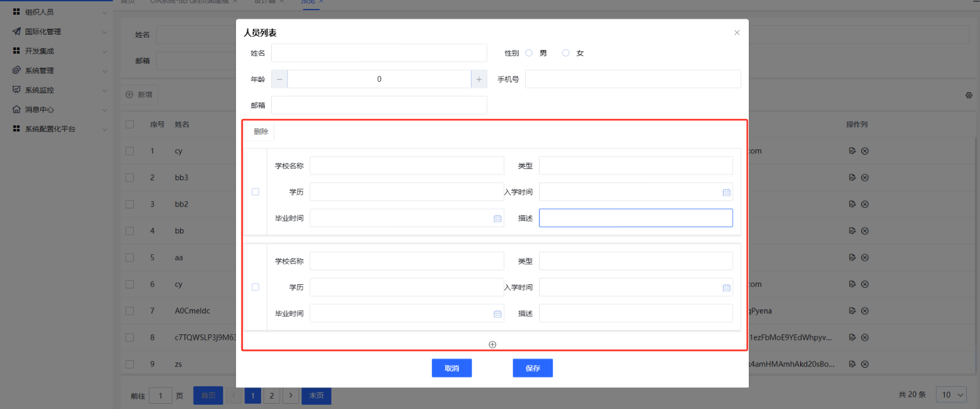Image resolution: width=980 pixels, height=409 pixels.
Task: Click delete icon for row bb3
Action: point(865,177)
